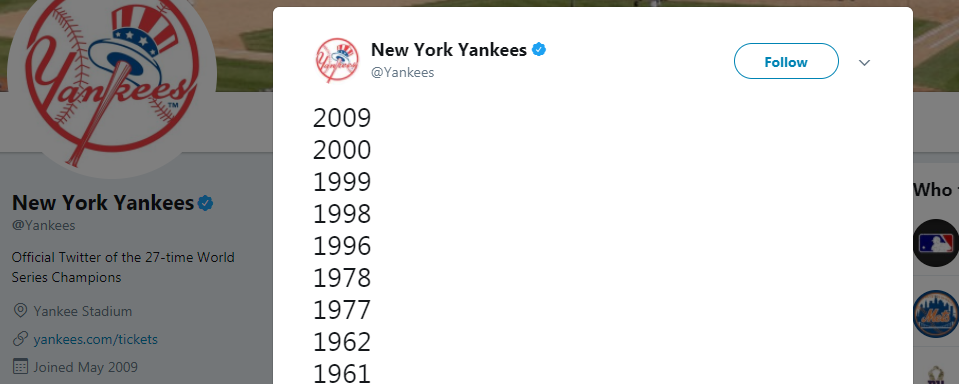Click the location pin icon beside Yankee Stadium
This screenshot has width=959, height=384.
[x=20, y=310]
